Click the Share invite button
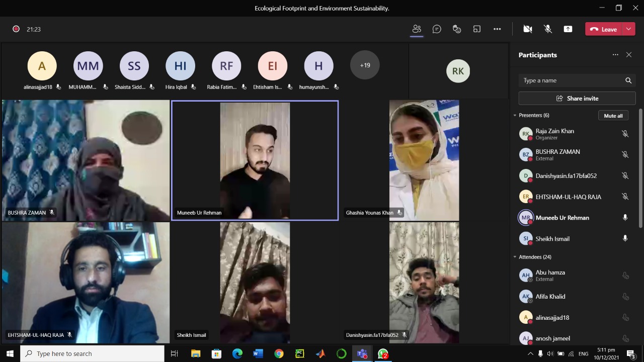644x362 pixels. [x=577, y=99]
